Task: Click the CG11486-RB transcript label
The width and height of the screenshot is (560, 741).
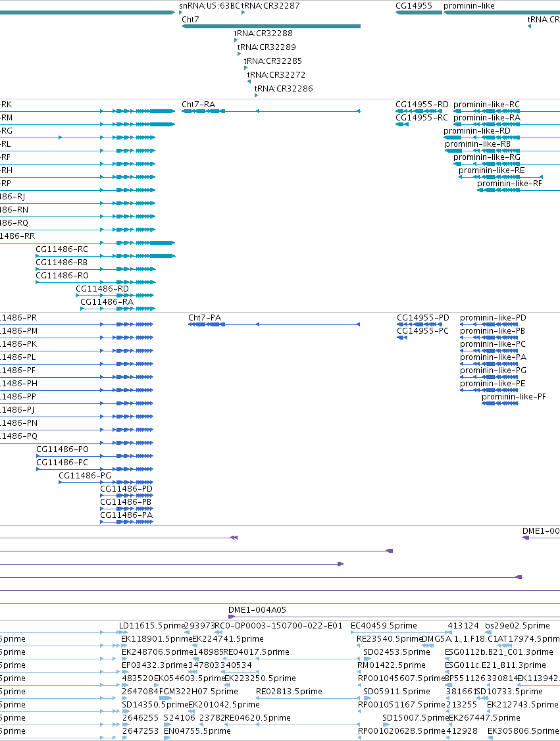Action: 61,263
